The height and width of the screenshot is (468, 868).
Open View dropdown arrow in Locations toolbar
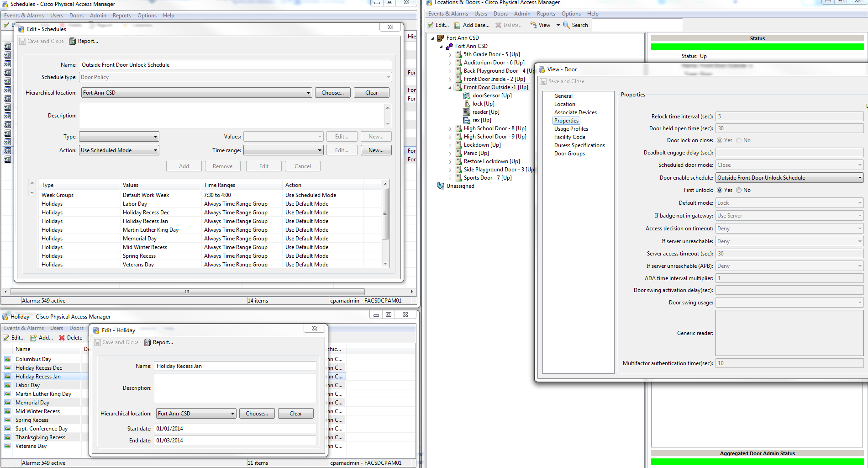[558, 25]
